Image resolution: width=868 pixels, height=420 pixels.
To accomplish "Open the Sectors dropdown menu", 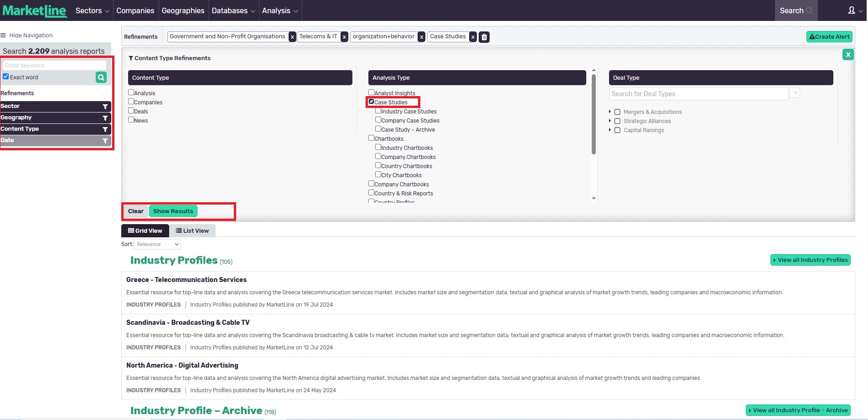I will click(92, 10).
